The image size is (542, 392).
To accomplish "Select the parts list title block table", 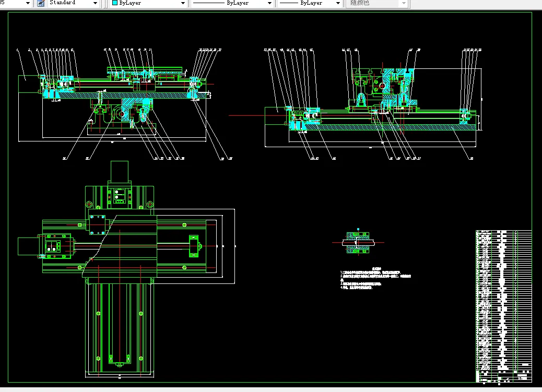I will (504, 306).
